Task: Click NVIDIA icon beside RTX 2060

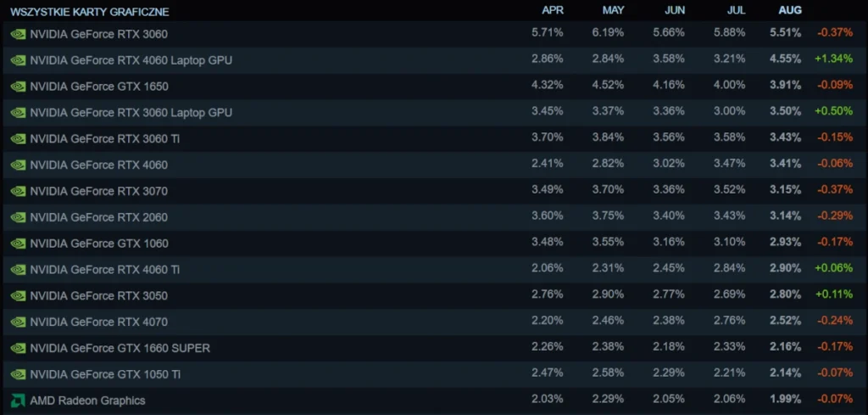Action: (x=18, y=217)
